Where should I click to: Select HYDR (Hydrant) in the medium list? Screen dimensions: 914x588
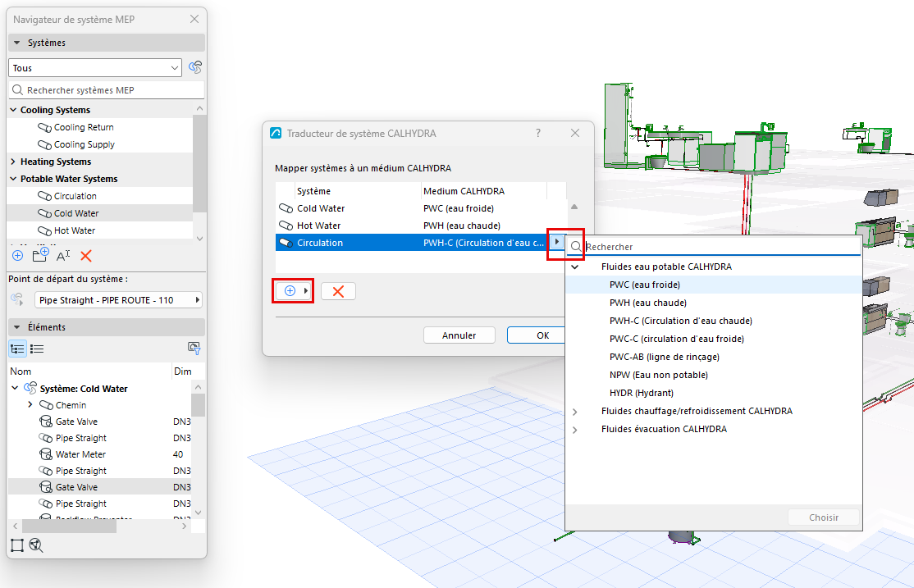pyautogui.click(x=642, y=393)
